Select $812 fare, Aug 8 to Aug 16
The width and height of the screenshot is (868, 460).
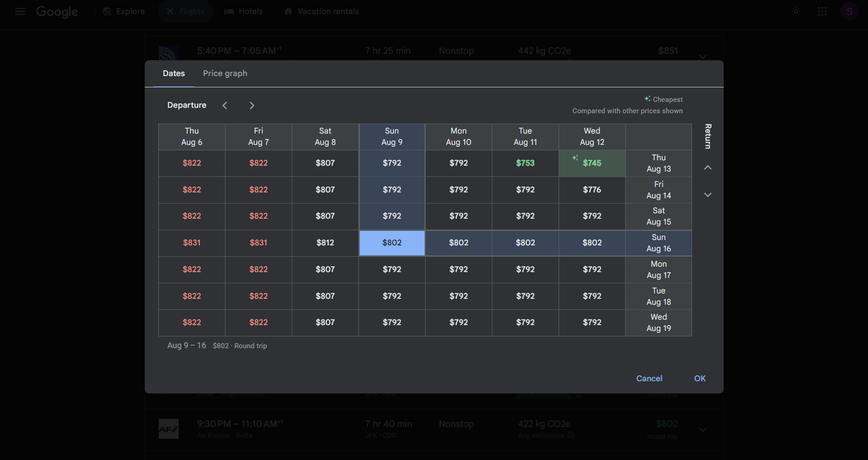click(x=325, y=243)
